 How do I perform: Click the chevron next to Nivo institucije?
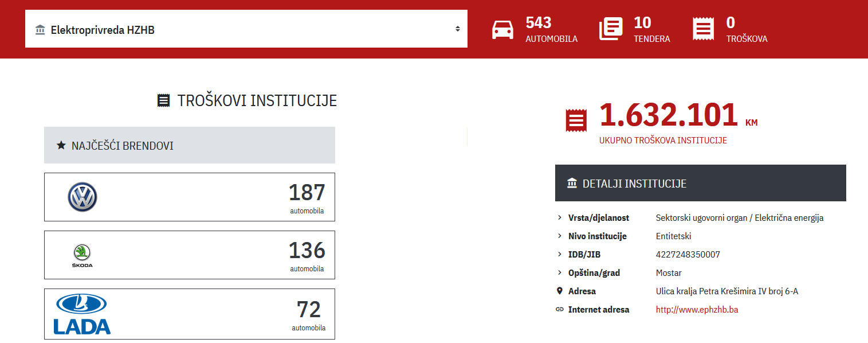[x=559, y=236]
